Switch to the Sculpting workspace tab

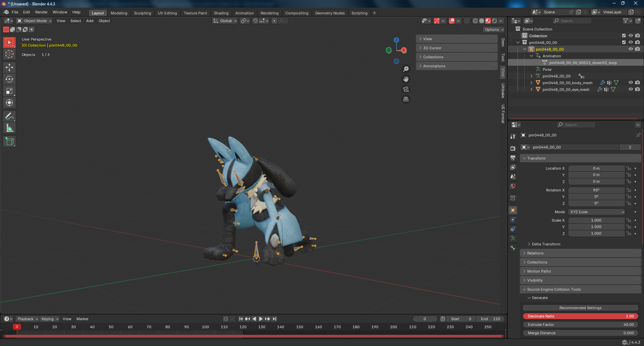(x=143, y=13)
